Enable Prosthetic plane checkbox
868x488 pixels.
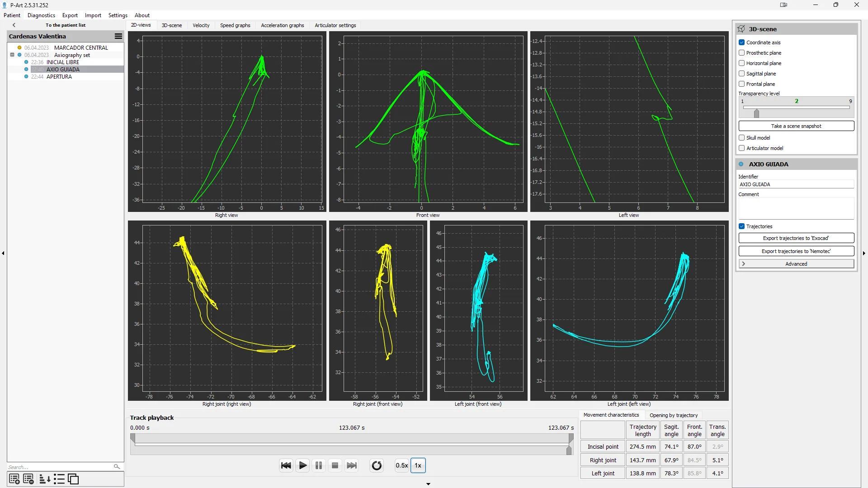(x=741, y=53)
